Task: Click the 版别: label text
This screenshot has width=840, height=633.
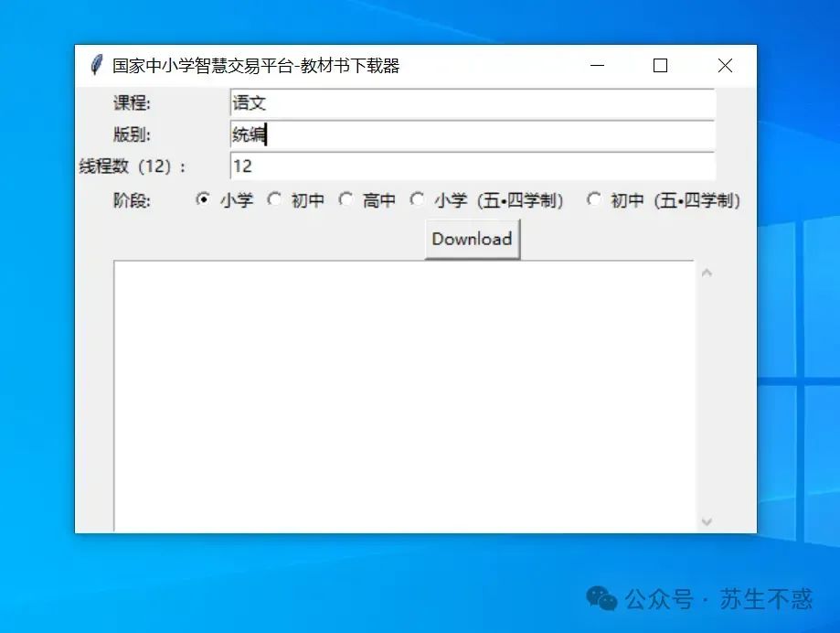Action: (132, 134)
